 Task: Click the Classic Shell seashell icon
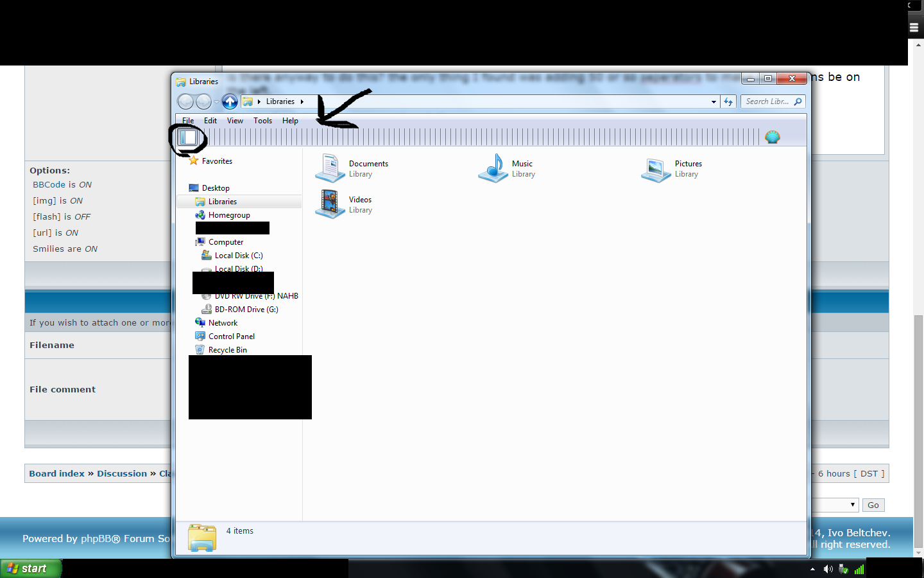[772, 137]
